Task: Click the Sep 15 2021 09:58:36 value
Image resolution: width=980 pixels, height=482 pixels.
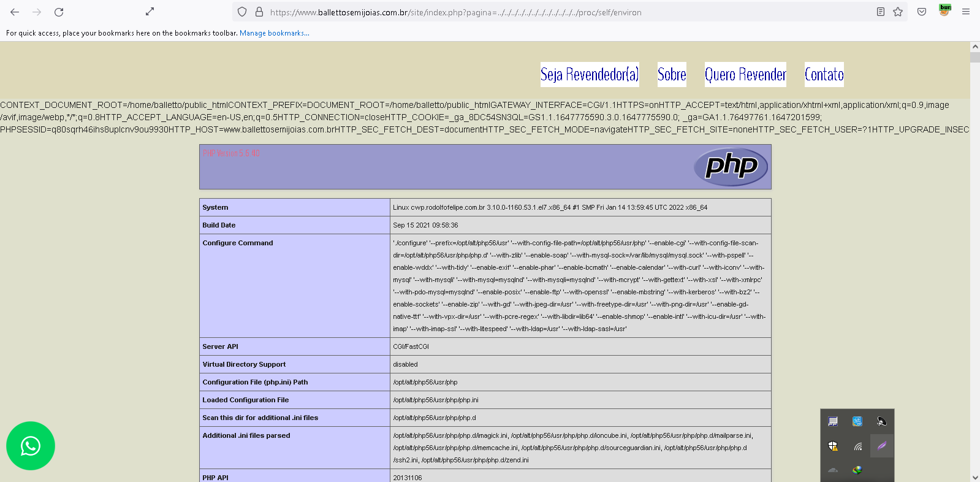Action: tap(425, 225)
